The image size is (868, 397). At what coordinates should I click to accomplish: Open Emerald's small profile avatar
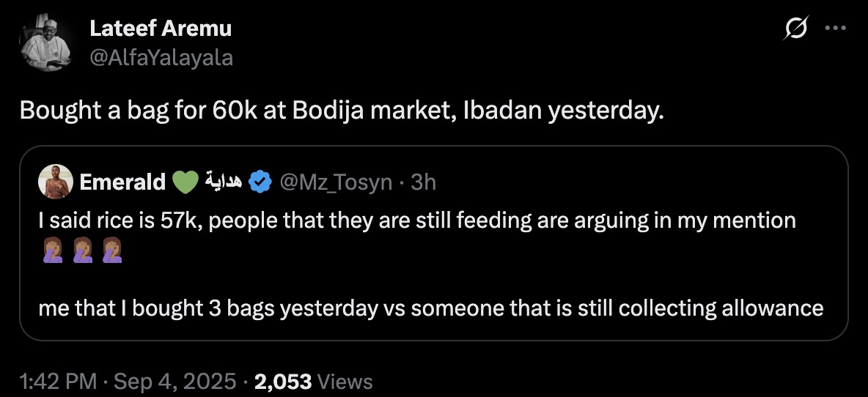click(x=55, y=182)
